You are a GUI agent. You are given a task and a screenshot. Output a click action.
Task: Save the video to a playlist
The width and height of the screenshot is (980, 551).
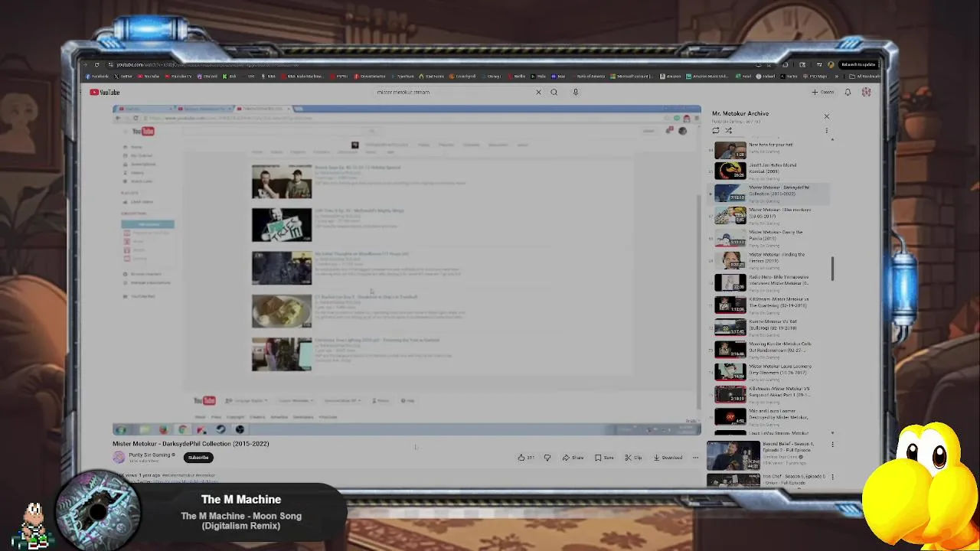605,458
